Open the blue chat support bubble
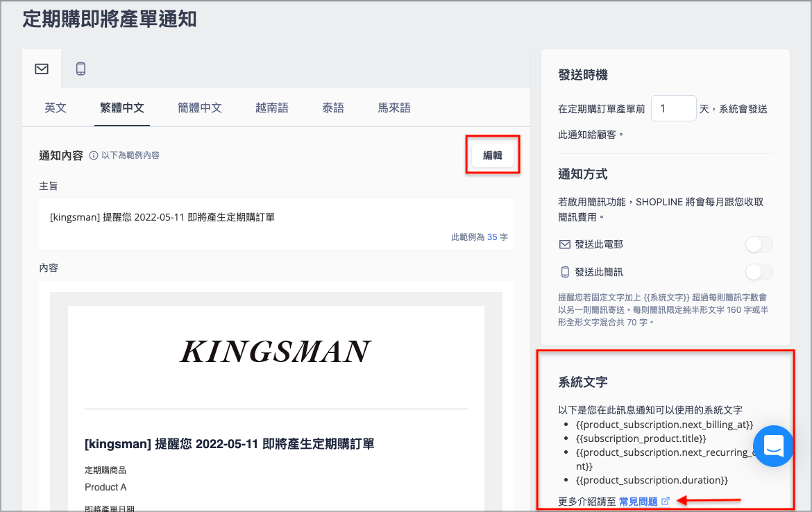 point(773,445)
